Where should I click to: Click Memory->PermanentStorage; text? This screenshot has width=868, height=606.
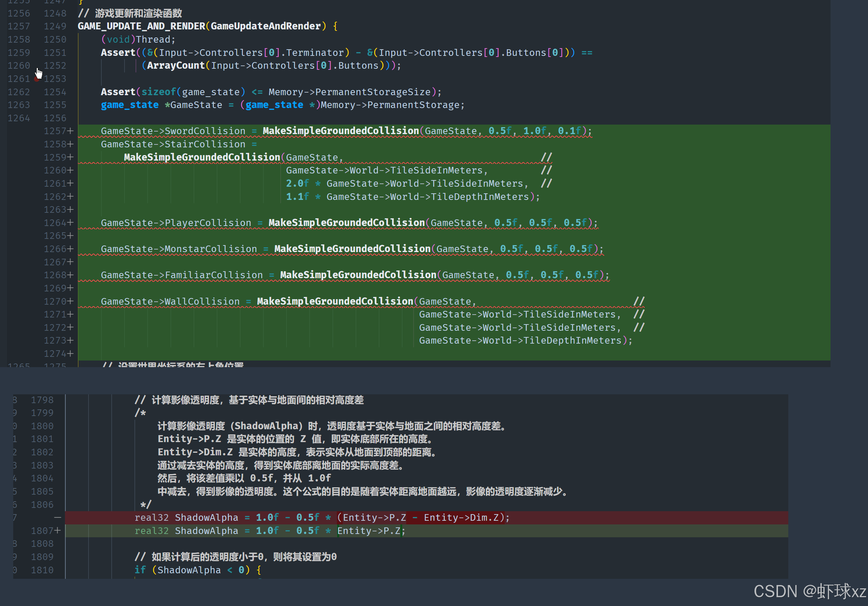tap(393, 105)
